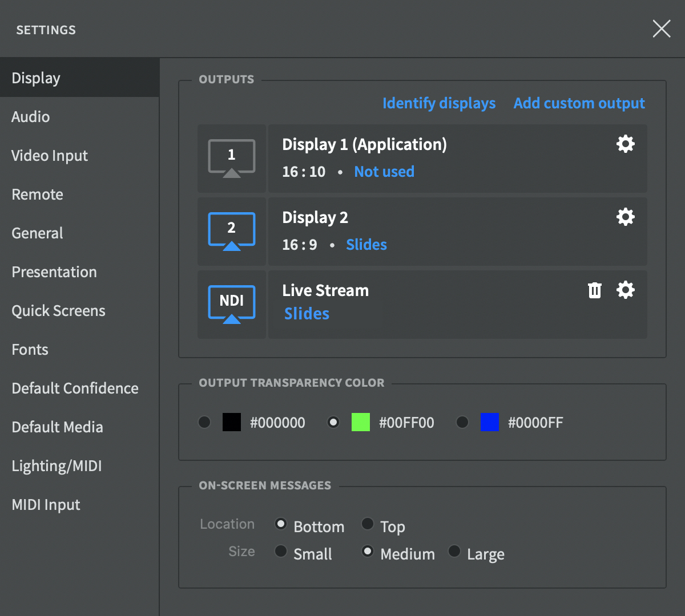Open the Lighting/MIDI settings tab
685x616 pixels.
click(57, 466)
